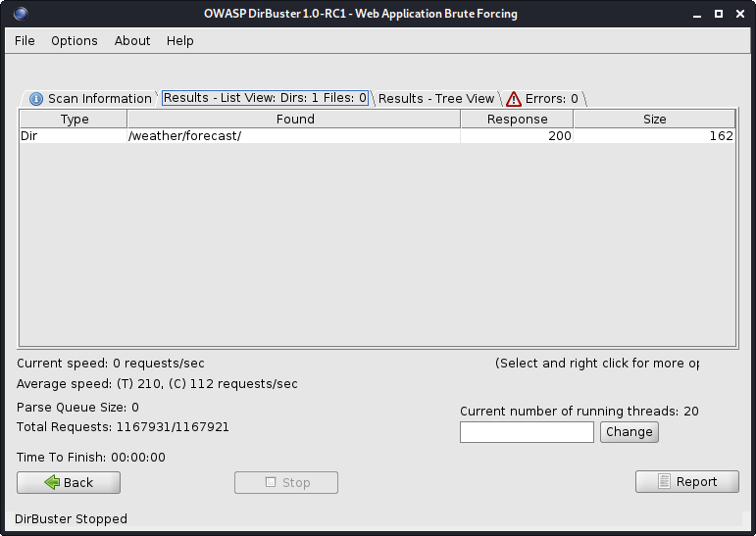Viewport: 756px width, 536px height.
Task: Click the Time To Finish: 00:00:00 label
Action: 90,457
